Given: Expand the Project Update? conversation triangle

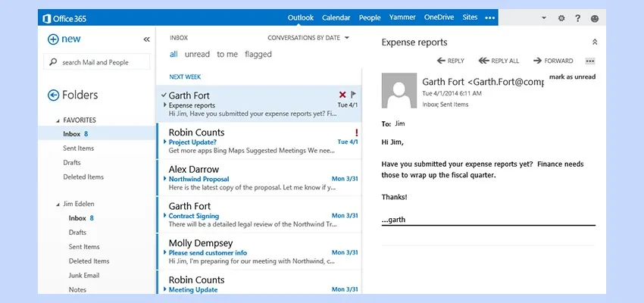Looking at the screenshot, I should pyautogui.click(x=165, y=142).
